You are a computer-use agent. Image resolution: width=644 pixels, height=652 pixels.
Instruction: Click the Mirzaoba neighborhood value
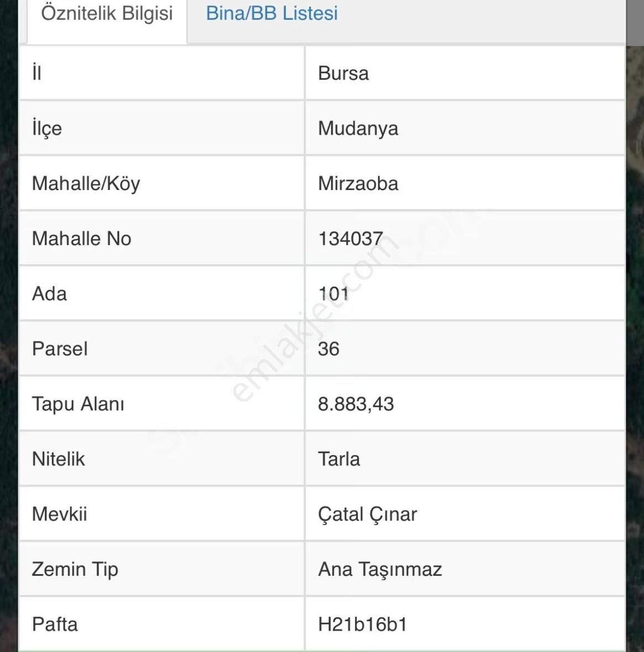pyautogui.click(x=358, y=183)
